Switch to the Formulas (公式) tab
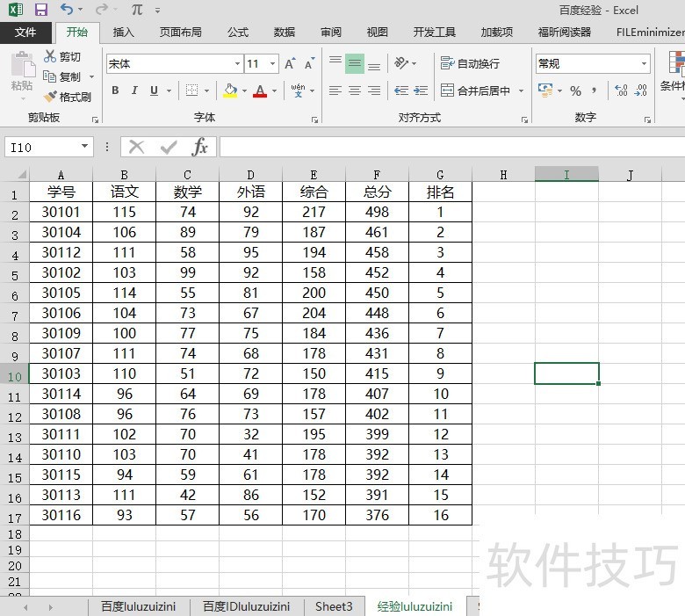The width and height of the screenshot is (685, 616). [x=238, y=32]
